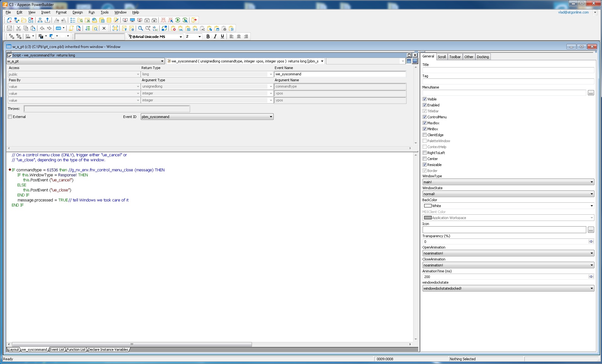The height and width of the screenshot is (364, 602).
Task: Click the Debug bug icon
Action: tap(163, 20)
